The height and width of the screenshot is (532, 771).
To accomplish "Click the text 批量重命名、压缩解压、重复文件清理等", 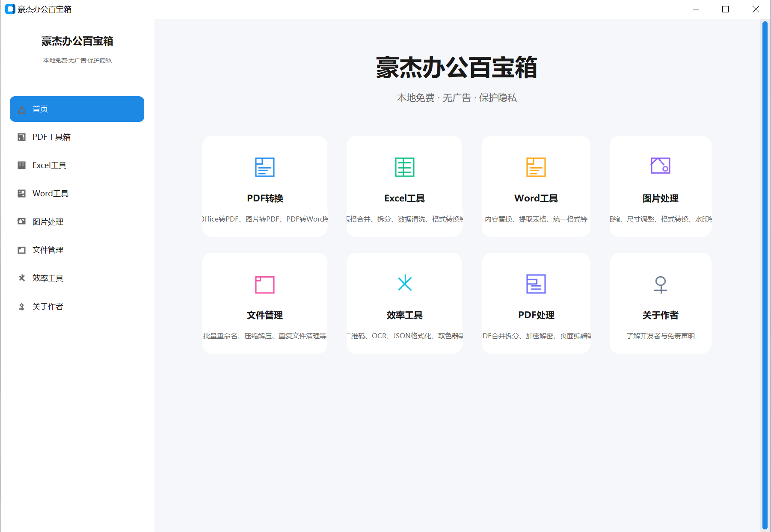I will tap(265, 336).
